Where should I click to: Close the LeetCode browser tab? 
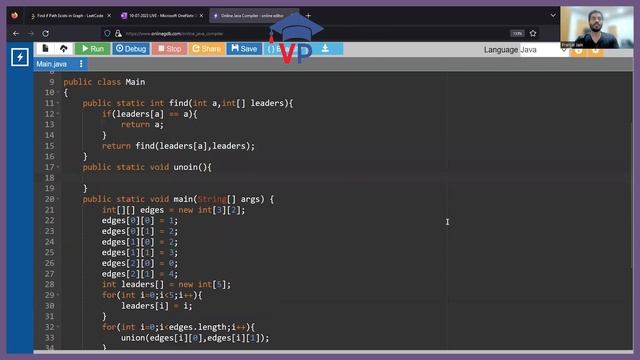point(109,16)
